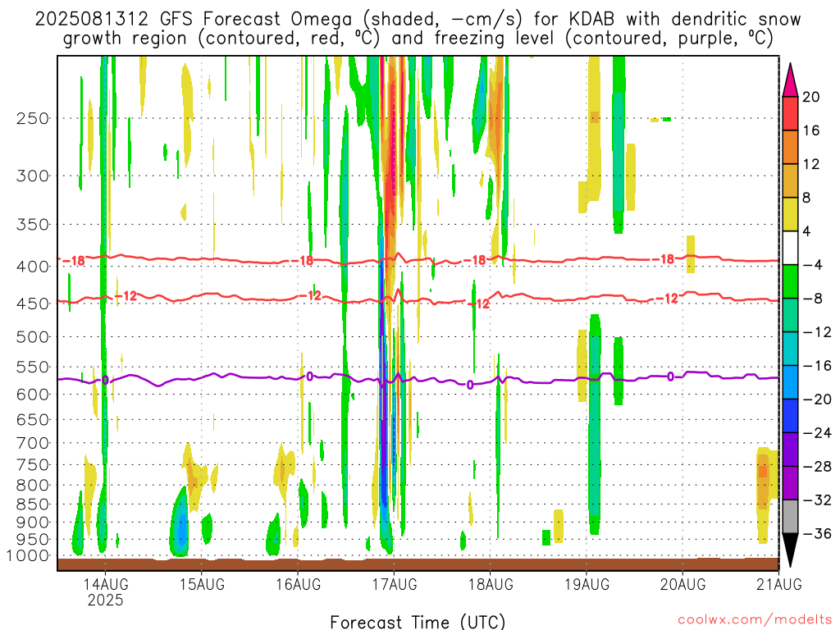840x630 pixels.
Task: Select the positive 4 colorbar tick label
Action: point(807,231)
